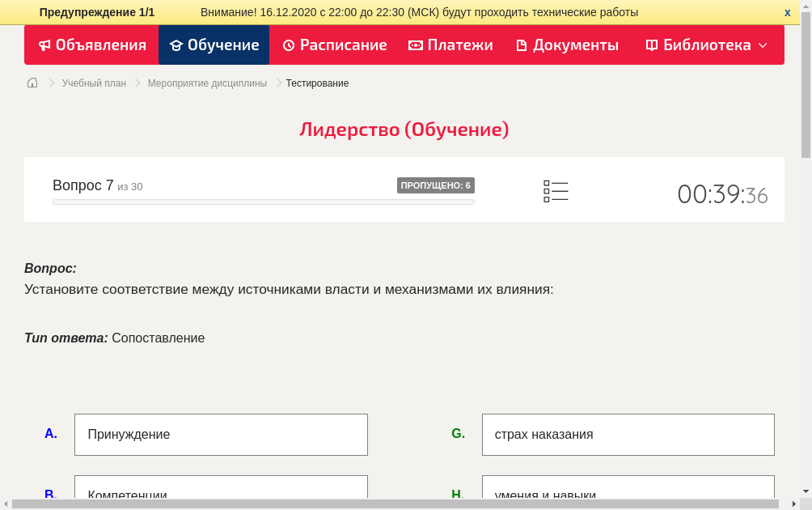Open the question navigator list icon
Screen dimensions: 812x510
click(556, 190)
